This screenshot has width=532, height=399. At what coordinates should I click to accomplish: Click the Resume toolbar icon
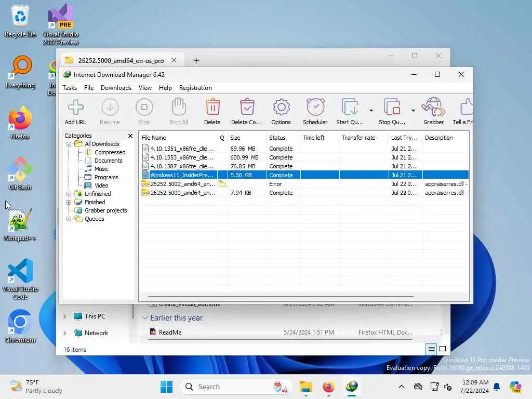click(x=110, y=108)
